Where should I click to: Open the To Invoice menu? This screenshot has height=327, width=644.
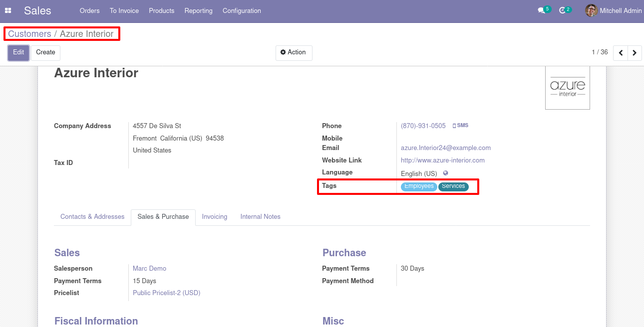(124, 10)
